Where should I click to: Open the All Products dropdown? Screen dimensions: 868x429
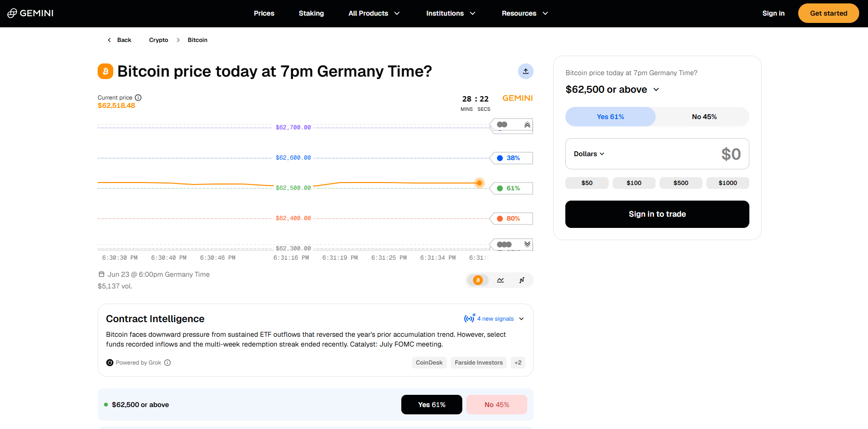(x=374, y=13)
